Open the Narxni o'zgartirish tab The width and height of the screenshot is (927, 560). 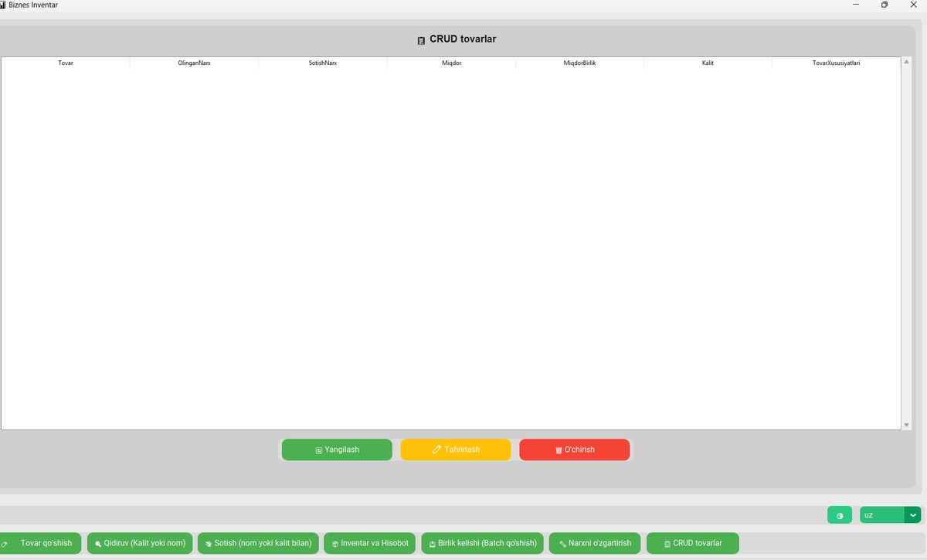595,543
